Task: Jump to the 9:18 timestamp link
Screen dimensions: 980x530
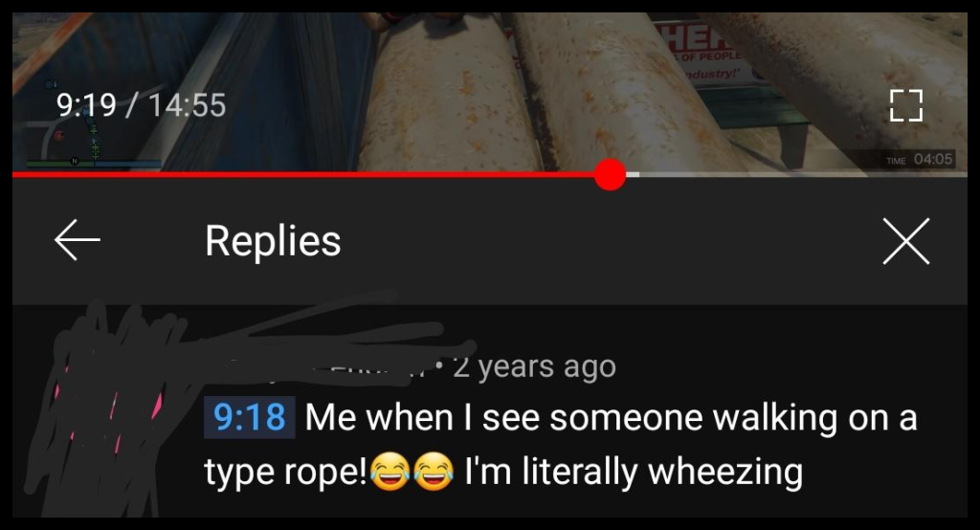Action: [x=250, y=417]
